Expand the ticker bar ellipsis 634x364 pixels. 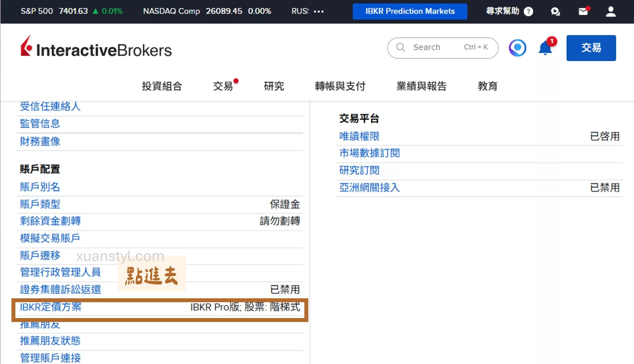tap(319, 11)
